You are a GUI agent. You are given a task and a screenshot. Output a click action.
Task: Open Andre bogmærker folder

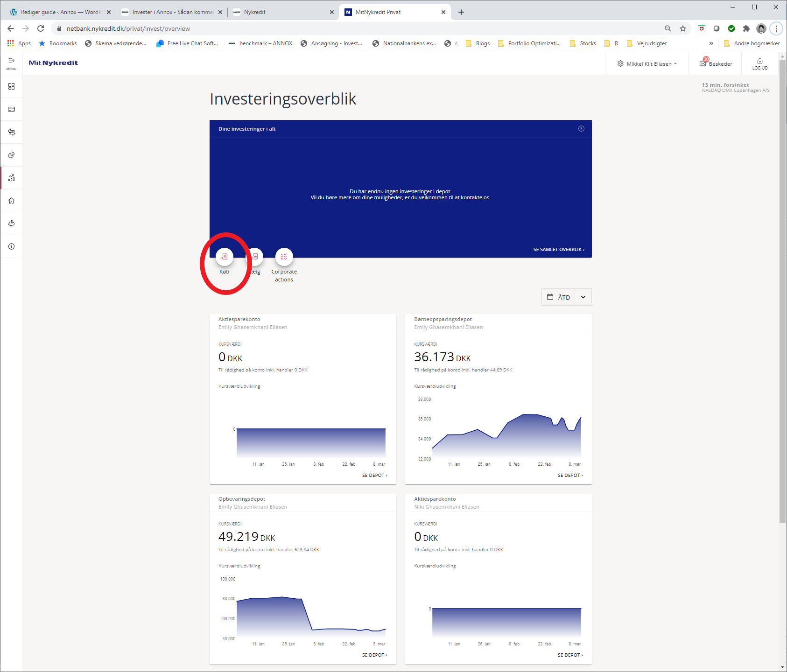[x=752, y=43]
